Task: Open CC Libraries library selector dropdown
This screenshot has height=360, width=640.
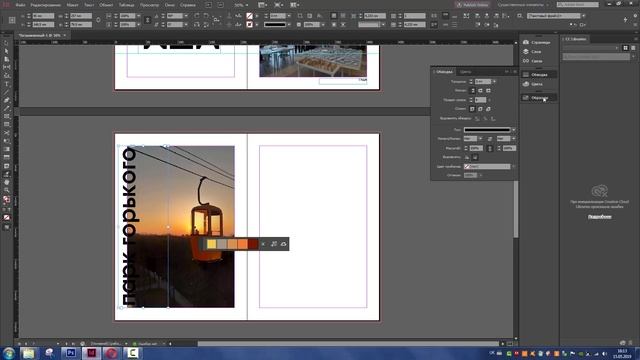Action: click(591, 48)
